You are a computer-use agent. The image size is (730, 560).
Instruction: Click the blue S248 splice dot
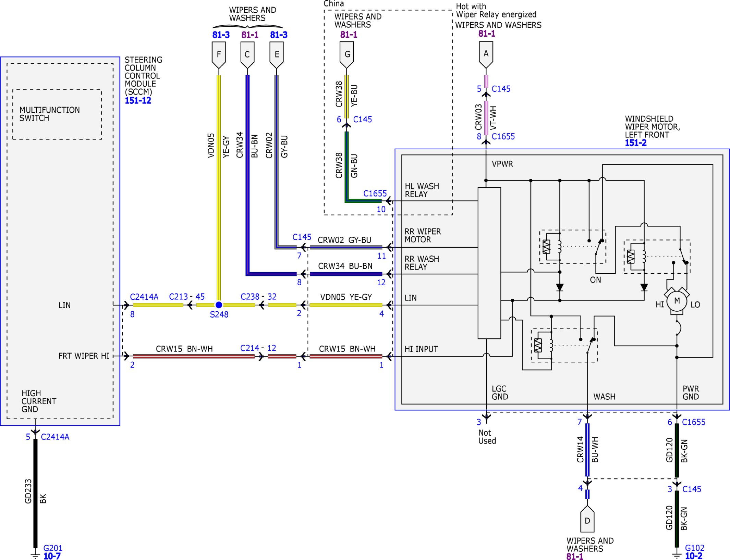(x=219, y=305)
